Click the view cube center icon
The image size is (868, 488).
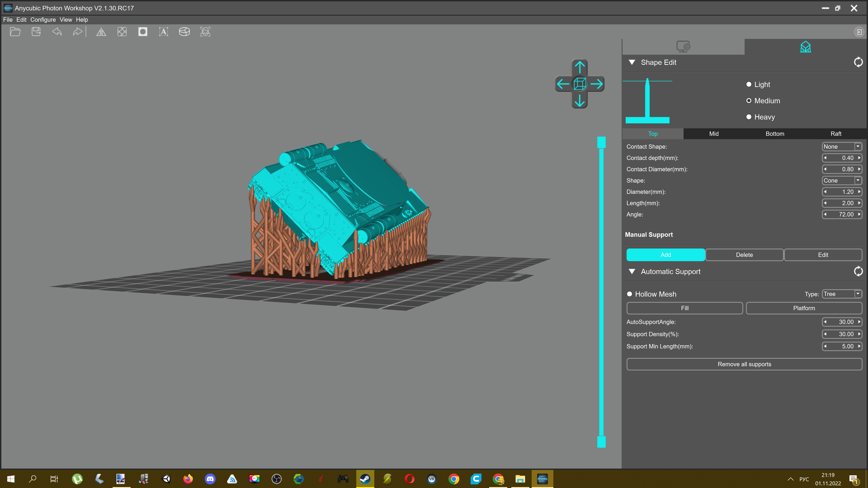(x=580, y=84)
